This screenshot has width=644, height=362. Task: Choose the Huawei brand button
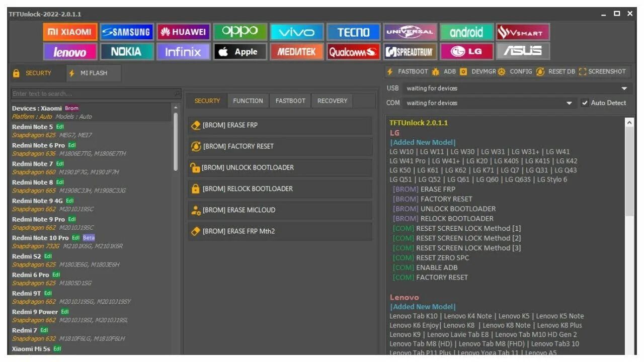tap(183, 32)
